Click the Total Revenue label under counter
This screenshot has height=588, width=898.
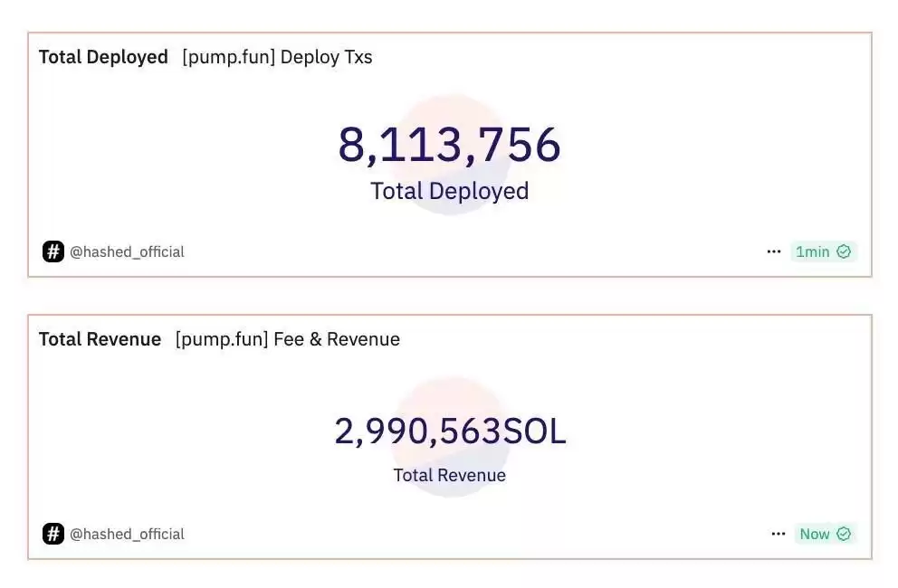(450, 475)
